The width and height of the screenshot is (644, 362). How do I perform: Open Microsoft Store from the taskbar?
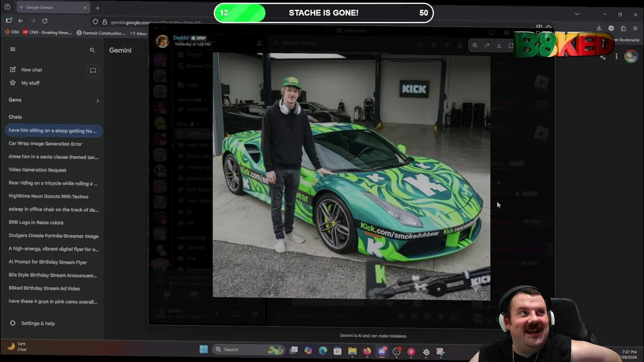[x=338, y=351]
